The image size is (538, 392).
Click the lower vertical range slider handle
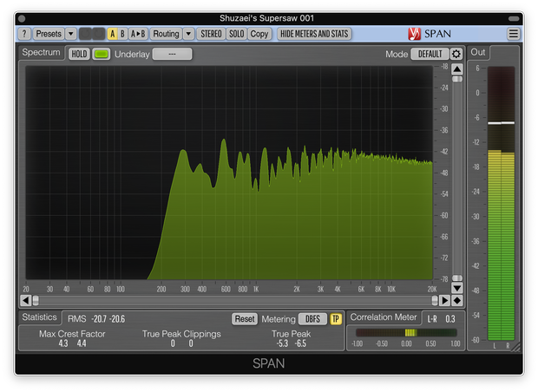[x=456, y=278]
